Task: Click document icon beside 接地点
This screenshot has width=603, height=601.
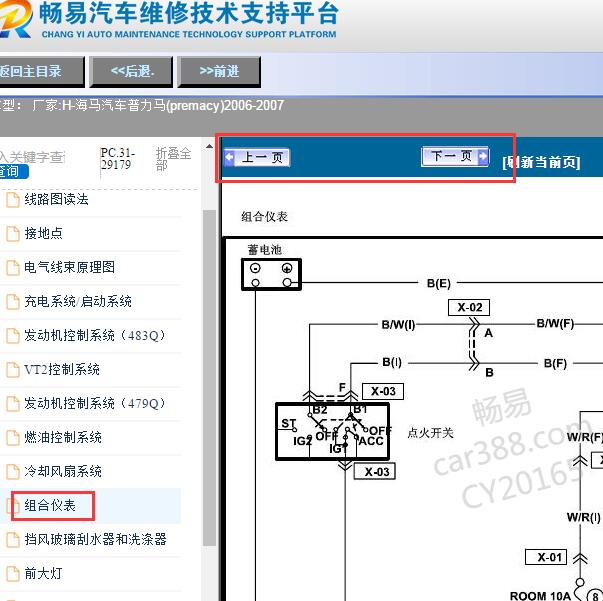Action: click(x=13, y=234)
